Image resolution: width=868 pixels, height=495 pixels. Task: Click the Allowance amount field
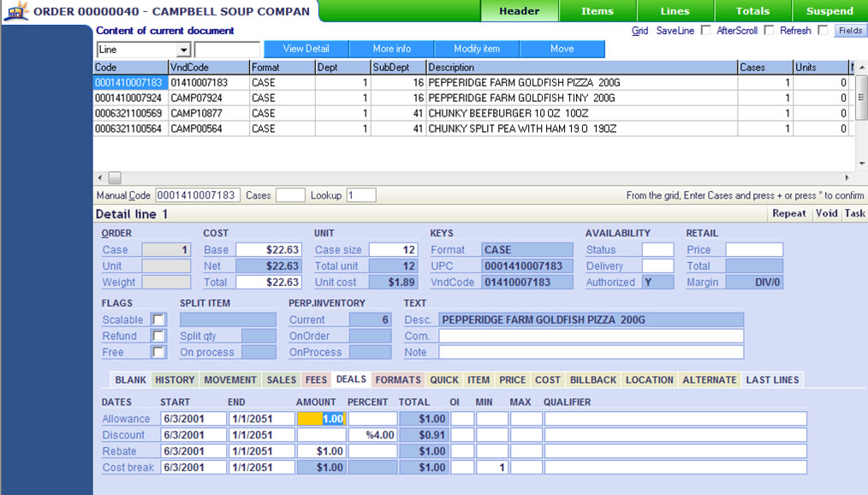(x=322, y=419)
